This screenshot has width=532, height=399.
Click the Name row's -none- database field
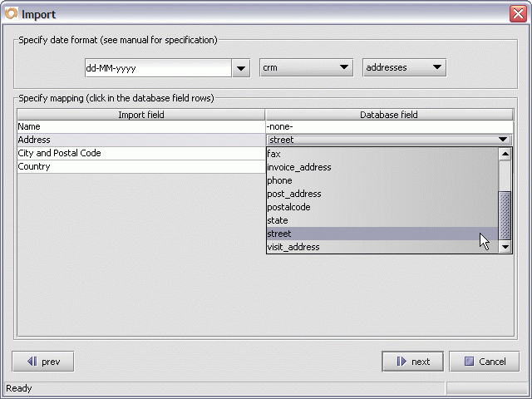pos(388,127)
